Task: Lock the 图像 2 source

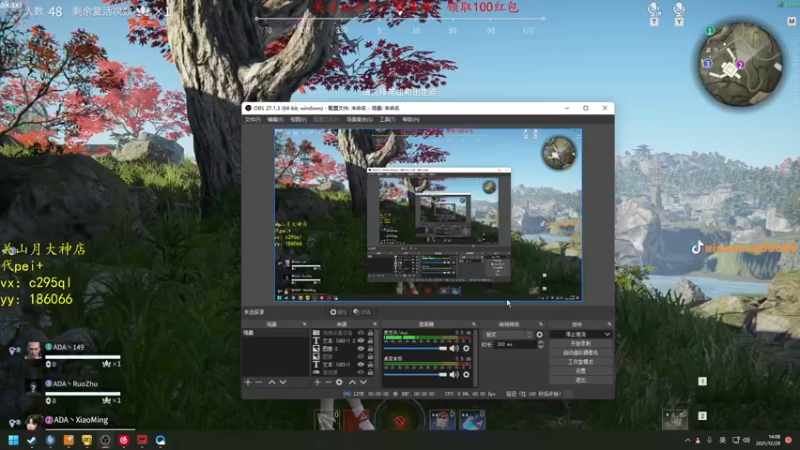Action: click(x=370, y=349)
